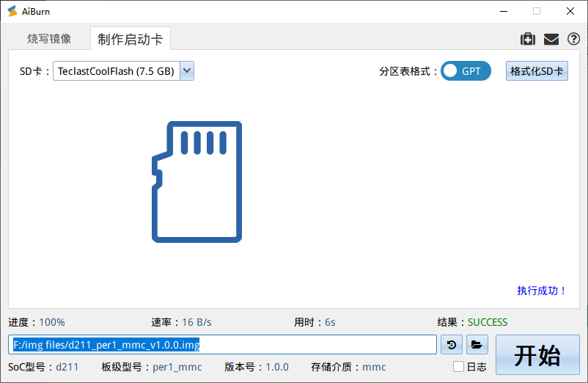Click the open folder browse icon
The image size is (588, 383).
pos(477,344)
